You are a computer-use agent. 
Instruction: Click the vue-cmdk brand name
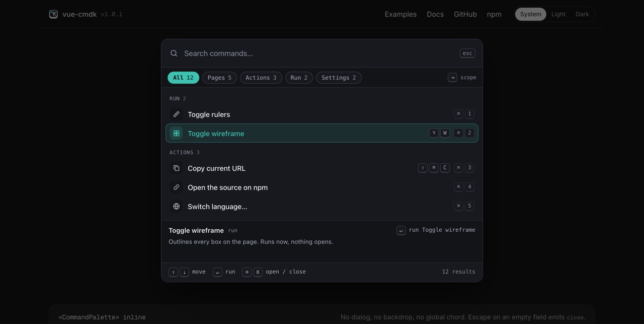click(x=79, y=14)
